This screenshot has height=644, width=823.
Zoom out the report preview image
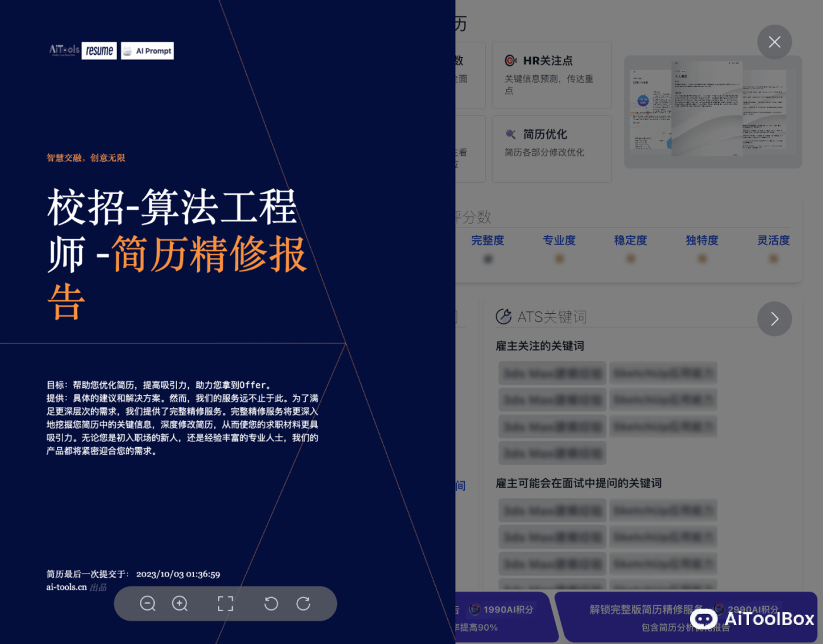148,603
